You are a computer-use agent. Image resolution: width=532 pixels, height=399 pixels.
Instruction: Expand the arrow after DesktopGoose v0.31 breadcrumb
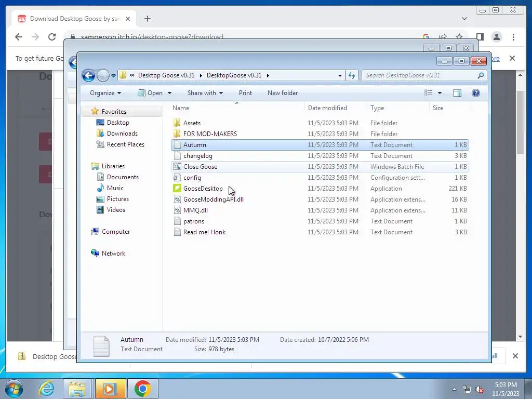pos(268,75)
